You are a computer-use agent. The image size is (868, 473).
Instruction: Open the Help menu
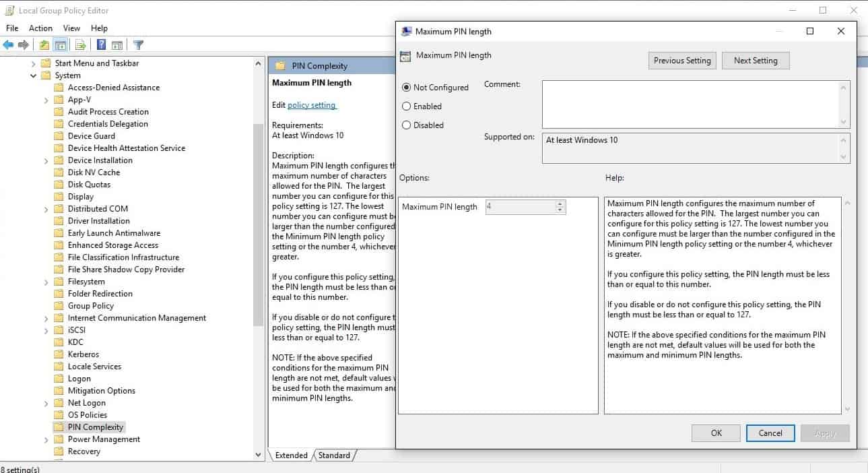pos(99,28)
